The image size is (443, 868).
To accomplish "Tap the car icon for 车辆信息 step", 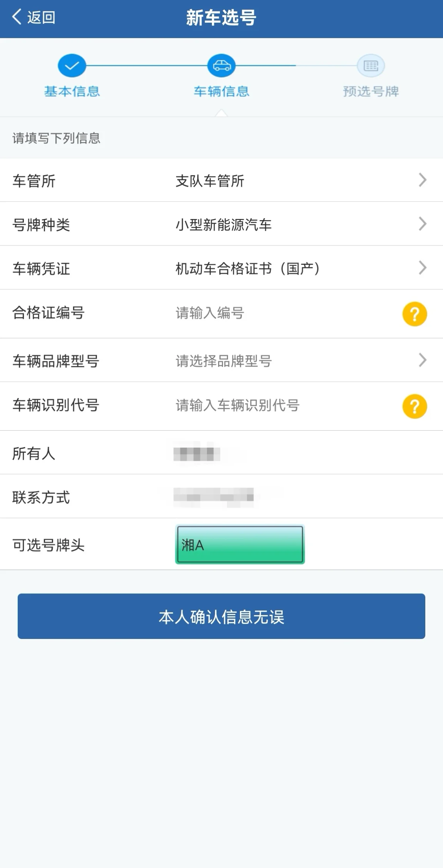I will tap(221, 66).
